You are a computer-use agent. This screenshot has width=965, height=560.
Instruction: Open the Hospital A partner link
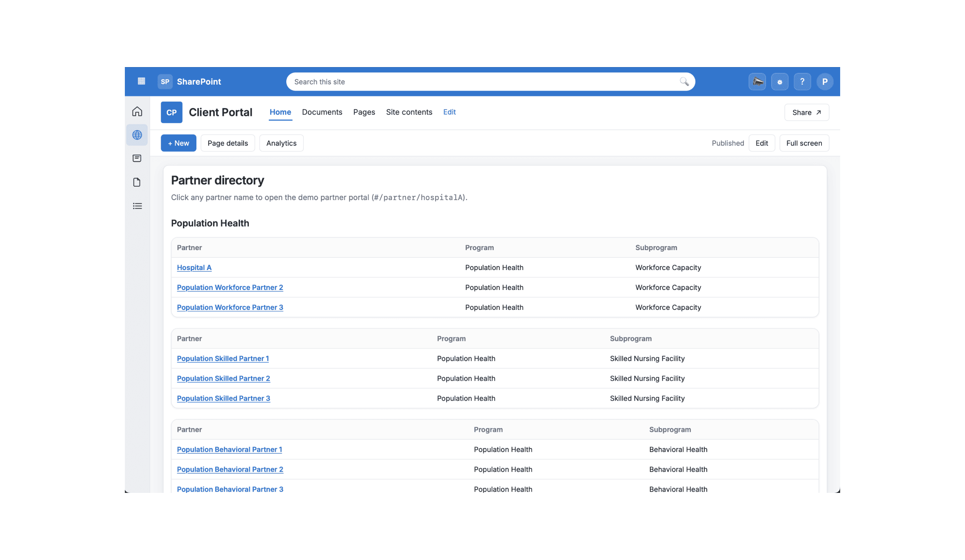coord(194,268)
